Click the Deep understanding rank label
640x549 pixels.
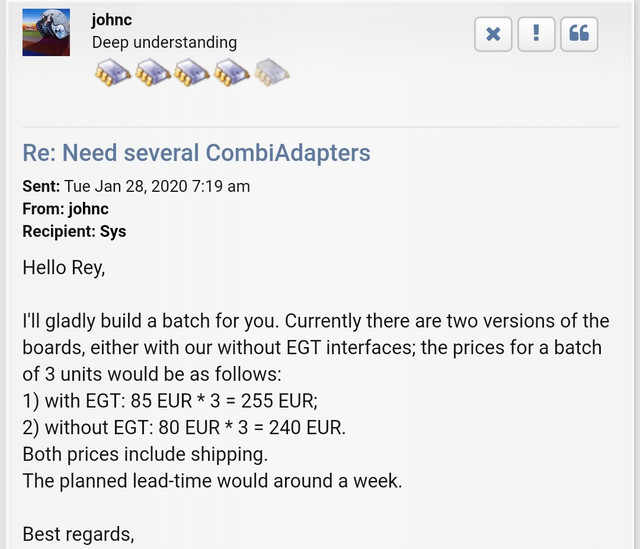point(164,42)
